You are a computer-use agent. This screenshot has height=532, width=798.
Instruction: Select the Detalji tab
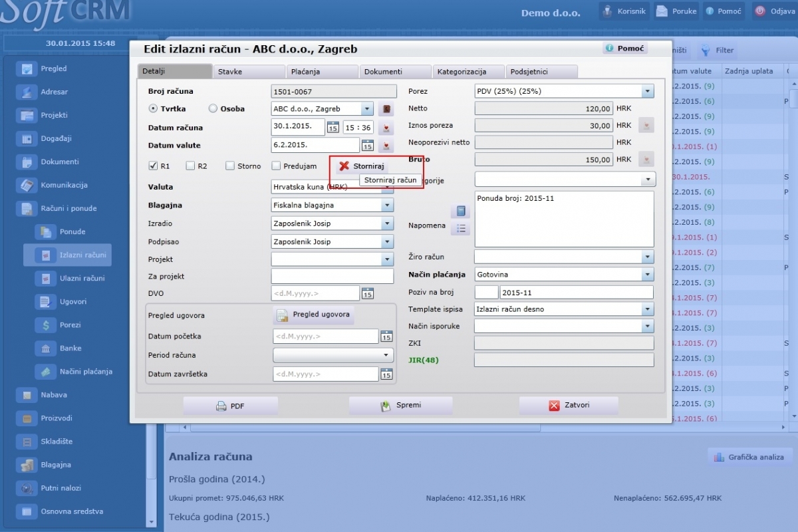pyautogui.click(x=175, y=71)
